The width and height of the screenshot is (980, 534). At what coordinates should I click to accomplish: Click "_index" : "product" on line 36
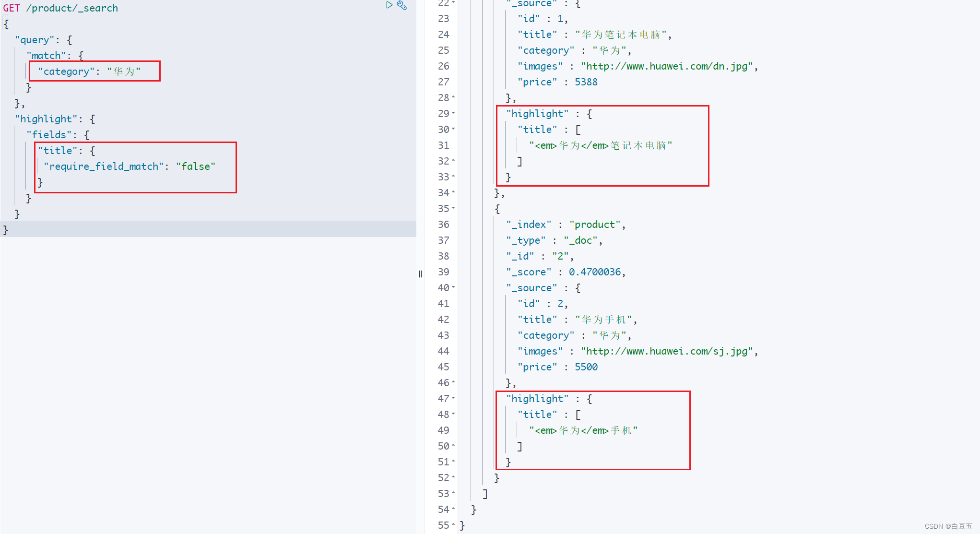pyautogui.click(x=566, y=225)
